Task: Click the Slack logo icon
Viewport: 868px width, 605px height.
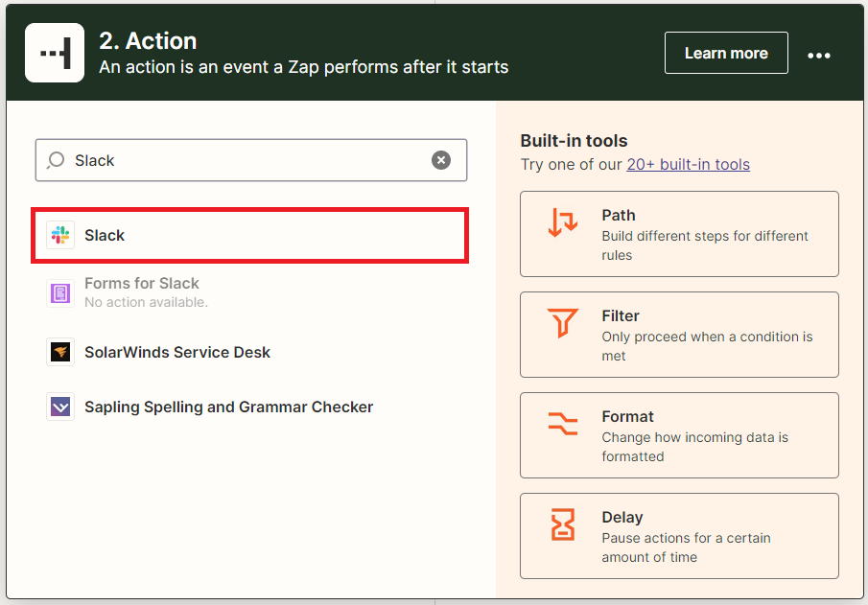Action: tap(60, 235)
